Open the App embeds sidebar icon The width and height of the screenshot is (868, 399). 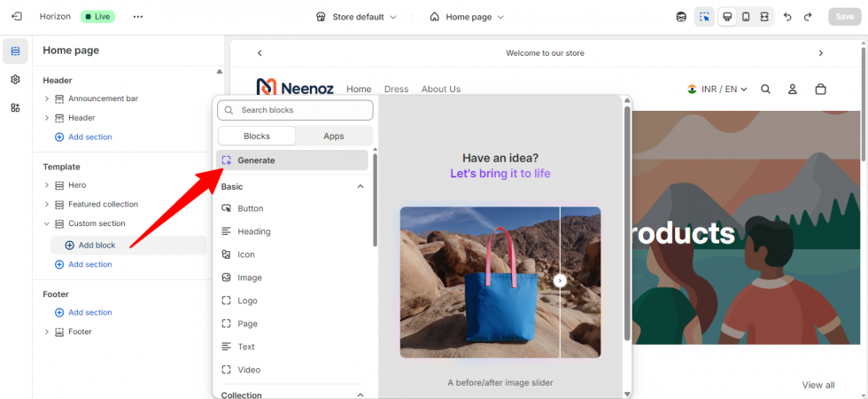pyautogui.click(x=15, y=108)
